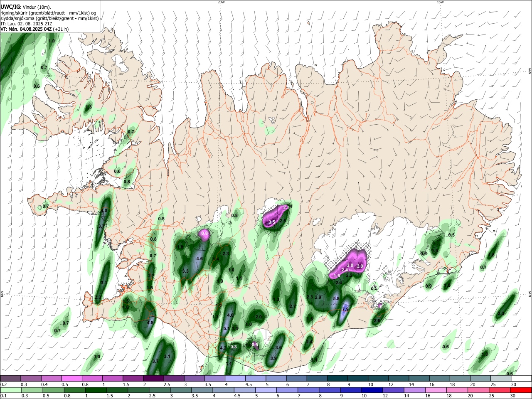Click the white snow-scale swatch after 30
The height and width of the screenshot is (399, 532).
tap(522, 379)
